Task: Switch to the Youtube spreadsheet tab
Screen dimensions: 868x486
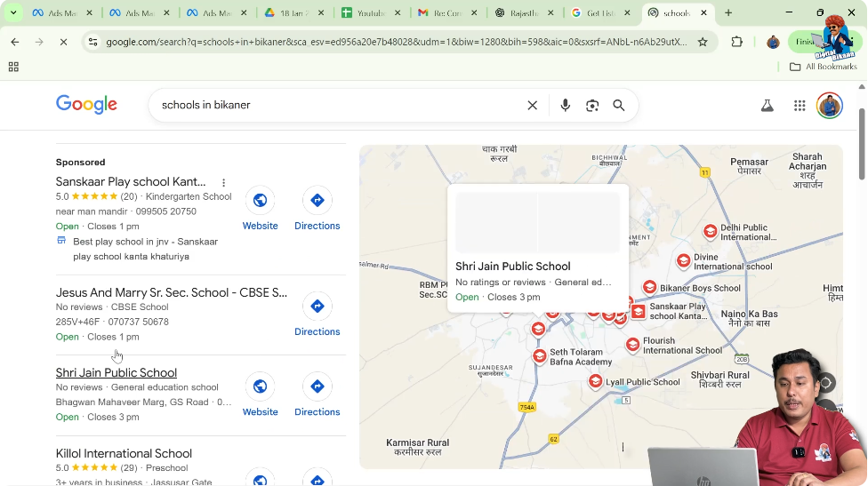Action: click(x=370, y=12)
